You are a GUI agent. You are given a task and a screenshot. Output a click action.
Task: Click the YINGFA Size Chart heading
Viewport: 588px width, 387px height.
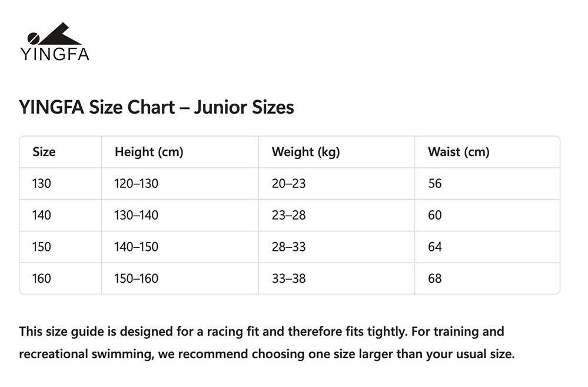pos(157,107)
